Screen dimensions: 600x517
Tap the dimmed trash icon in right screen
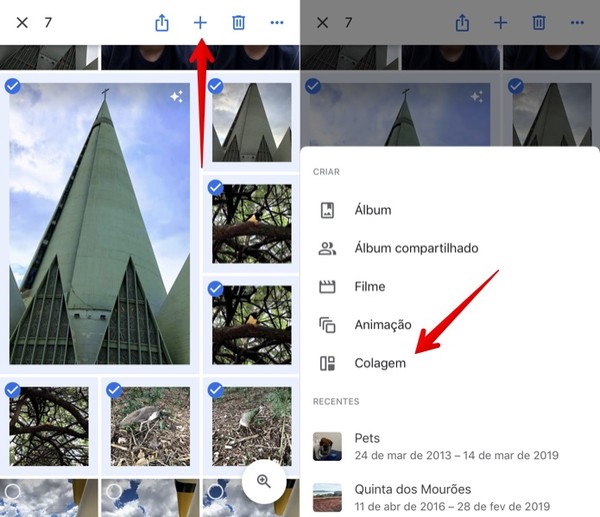pyautogui.click(x=539, y=23)
